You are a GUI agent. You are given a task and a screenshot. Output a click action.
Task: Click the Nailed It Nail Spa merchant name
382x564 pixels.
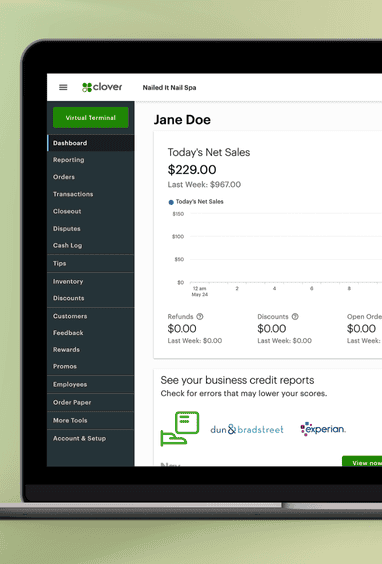click(x=169, y=87)
